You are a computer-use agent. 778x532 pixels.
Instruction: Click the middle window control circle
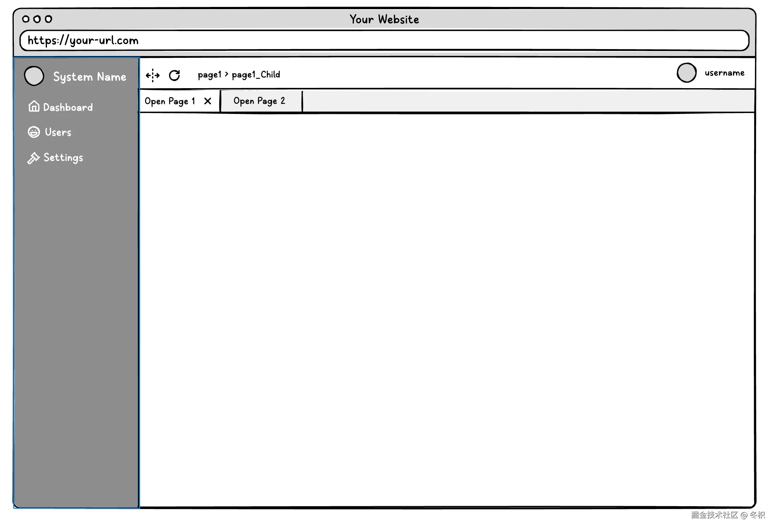tap(37, 19)
